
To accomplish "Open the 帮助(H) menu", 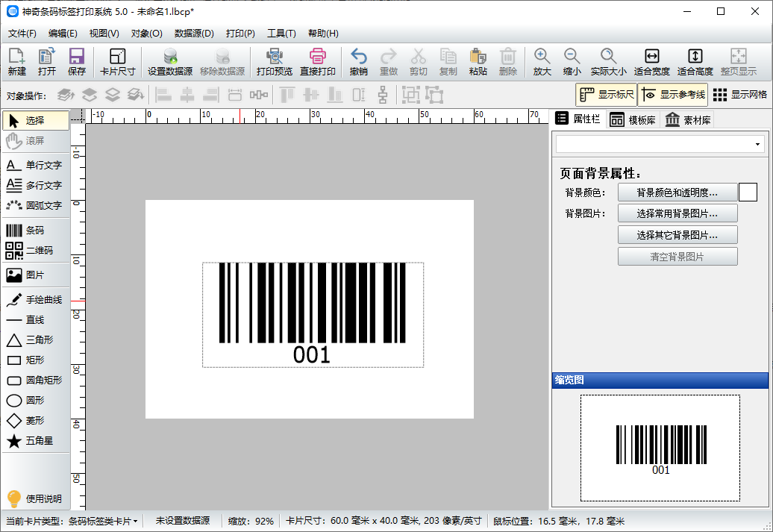I will (323, 34).
